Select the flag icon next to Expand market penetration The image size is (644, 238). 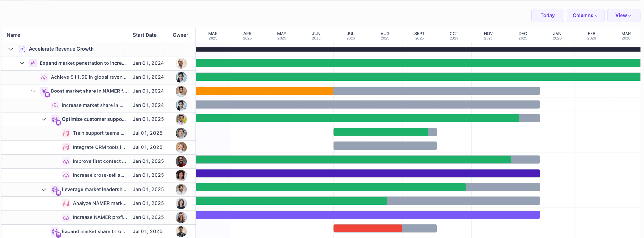(33, 63)
